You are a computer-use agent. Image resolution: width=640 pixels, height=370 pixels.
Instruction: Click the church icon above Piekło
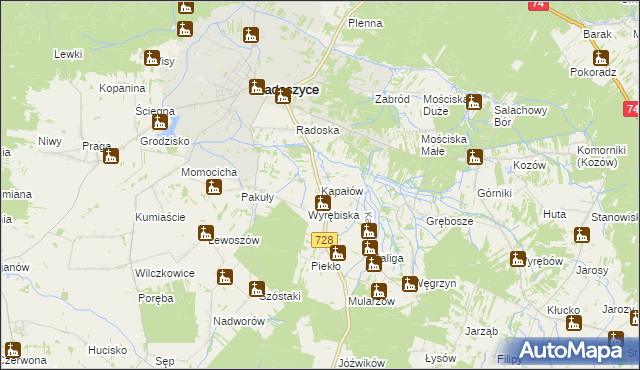[338, 253]
